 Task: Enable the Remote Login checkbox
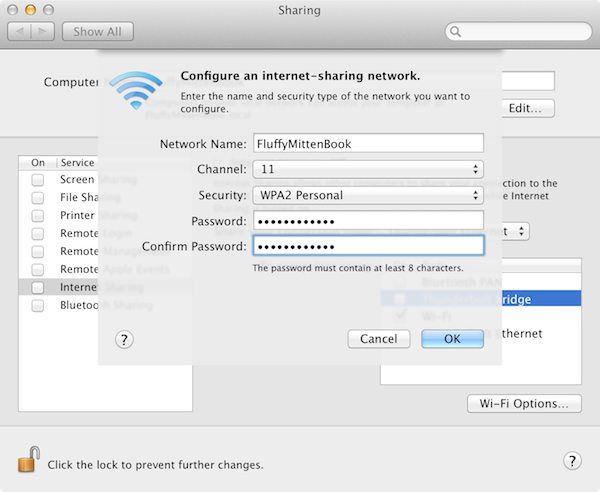[38, 233]
